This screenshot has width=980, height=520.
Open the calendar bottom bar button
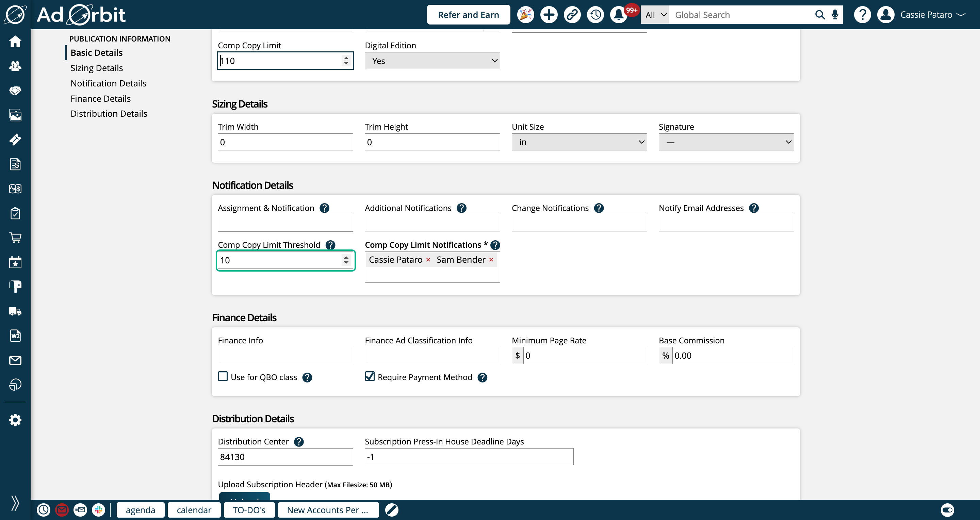pyautogui.click(x=194, y=510)
